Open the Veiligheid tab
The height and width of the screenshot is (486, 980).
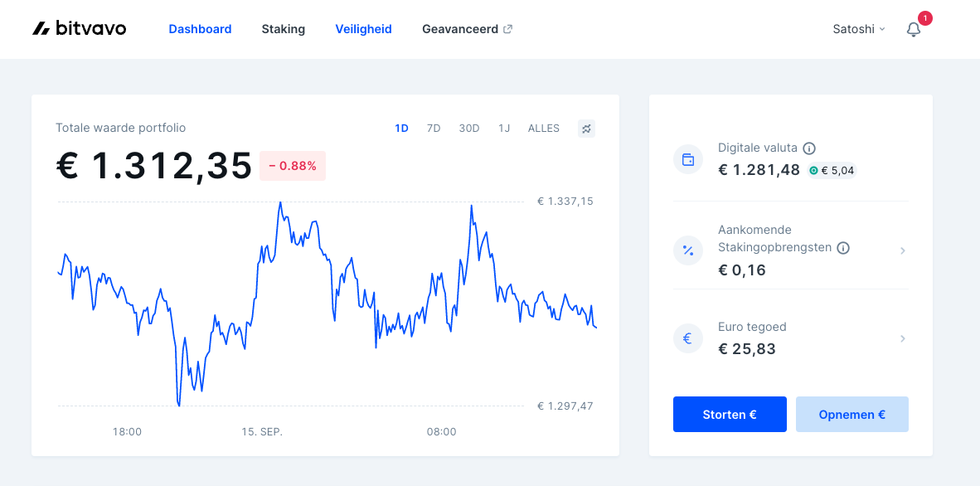point(363,29)
